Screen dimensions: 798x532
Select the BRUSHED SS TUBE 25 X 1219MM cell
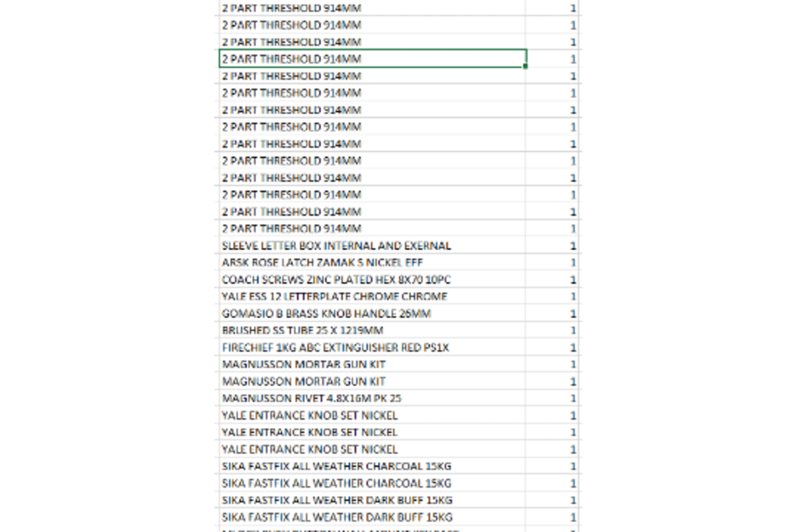point(372,330)
